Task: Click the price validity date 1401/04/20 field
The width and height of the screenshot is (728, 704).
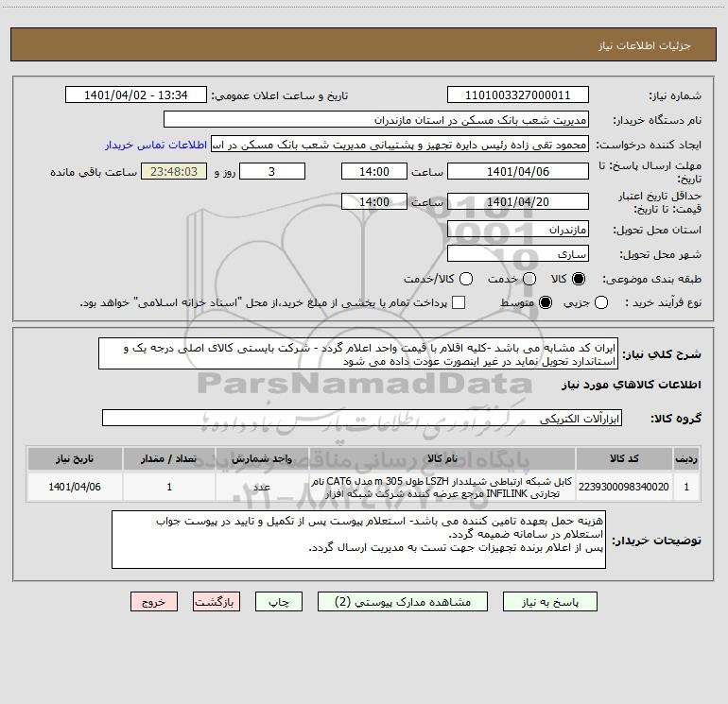Action: point(518,202)
